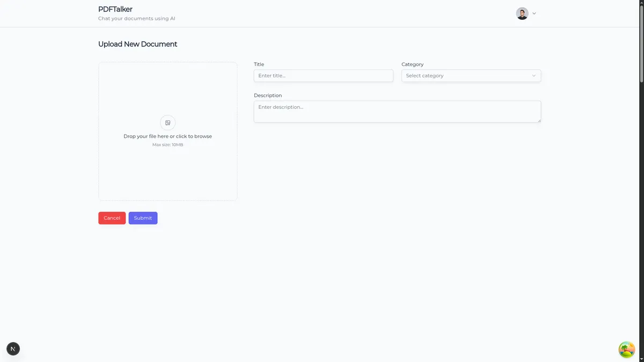Click the PDFTalker logo title
Viewport: 644px width, 362px height.
[115, 9]
